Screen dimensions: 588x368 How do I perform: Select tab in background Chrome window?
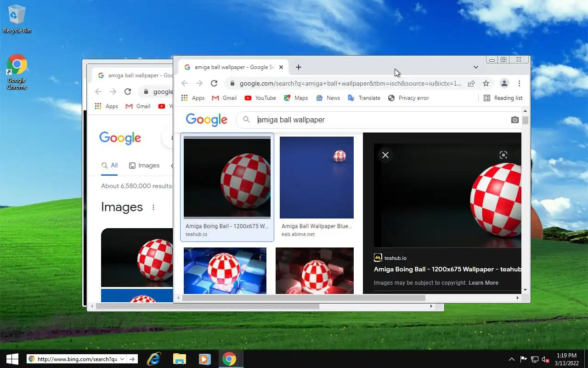click(133, 75)
